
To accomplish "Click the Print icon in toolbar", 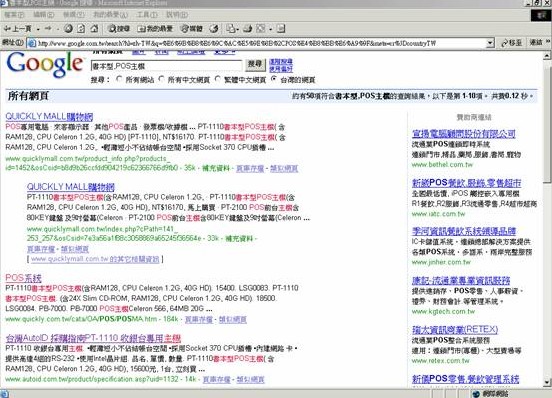I will (248, 29).
